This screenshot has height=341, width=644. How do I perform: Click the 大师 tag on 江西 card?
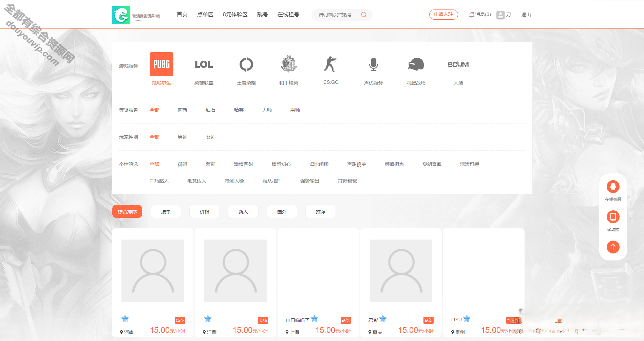[x=263, y=320]
